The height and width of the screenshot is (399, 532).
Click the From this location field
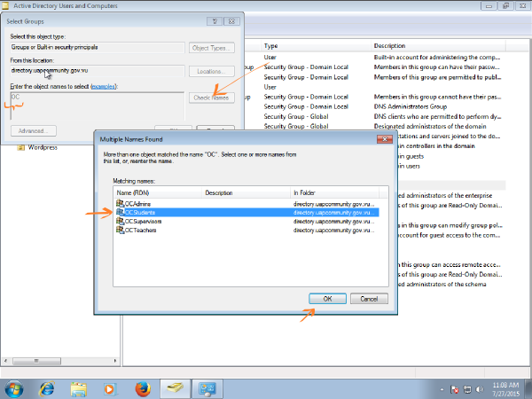tap(98, 71)
